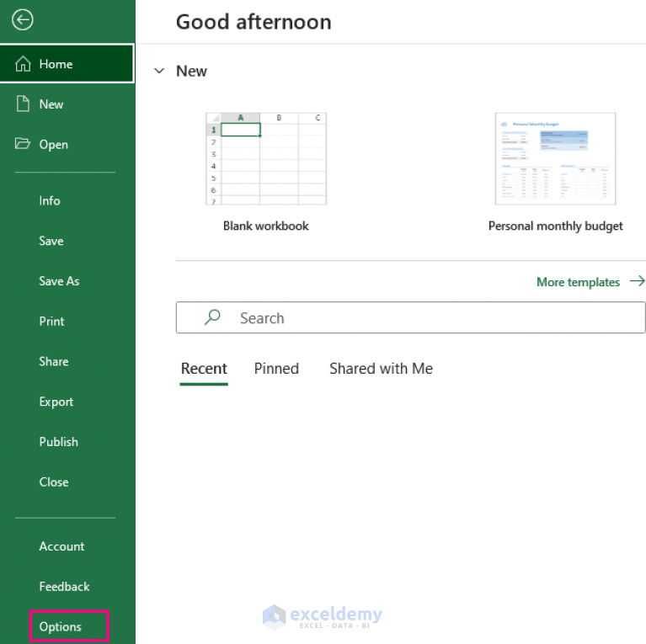Click the Open label in sidebar

[x=54, y=145]
